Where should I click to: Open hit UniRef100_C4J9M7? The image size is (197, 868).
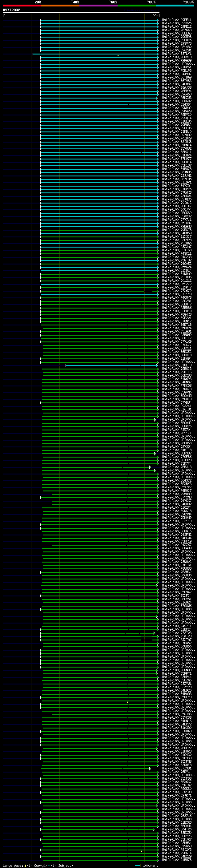point(176,74)
